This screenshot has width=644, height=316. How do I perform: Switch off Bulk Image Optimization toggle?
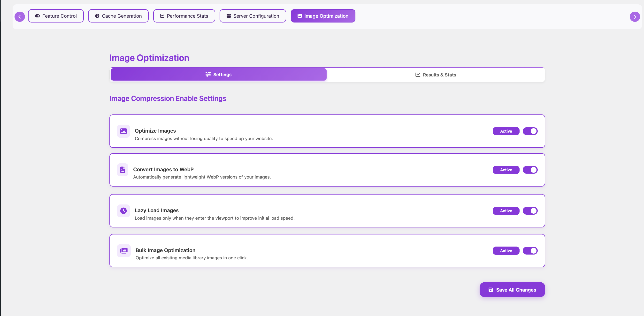click(530, 251)
